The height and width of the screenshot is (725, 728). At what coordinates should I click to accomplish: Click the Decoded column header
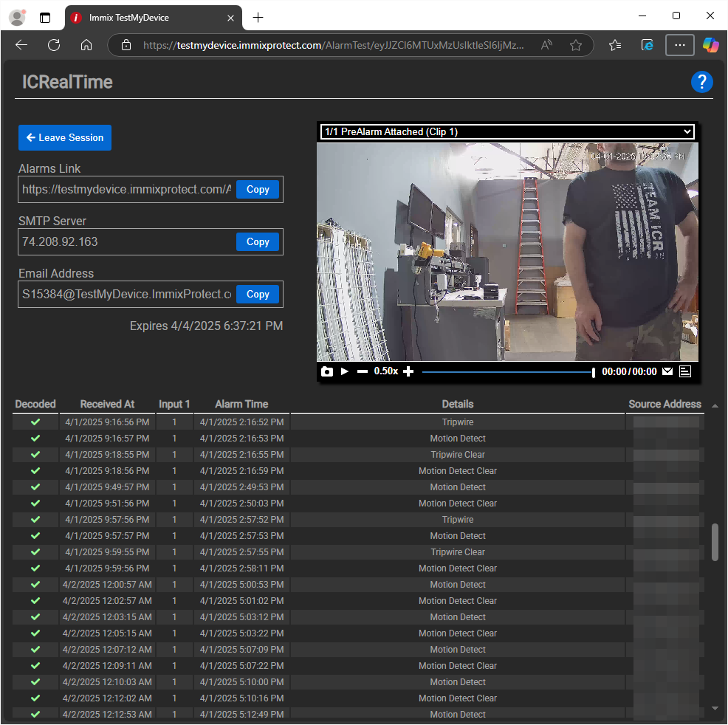click(x=35, y=405)
